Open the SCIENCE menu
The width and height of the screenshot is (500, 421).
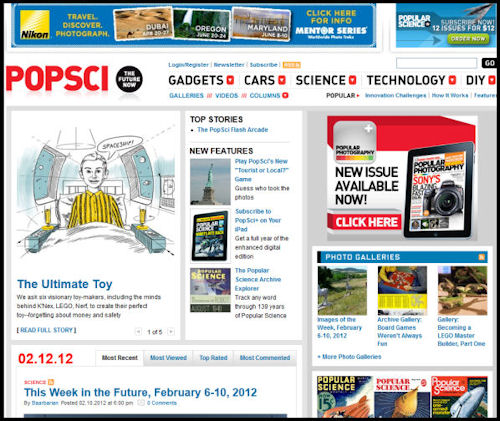point(321,80)
